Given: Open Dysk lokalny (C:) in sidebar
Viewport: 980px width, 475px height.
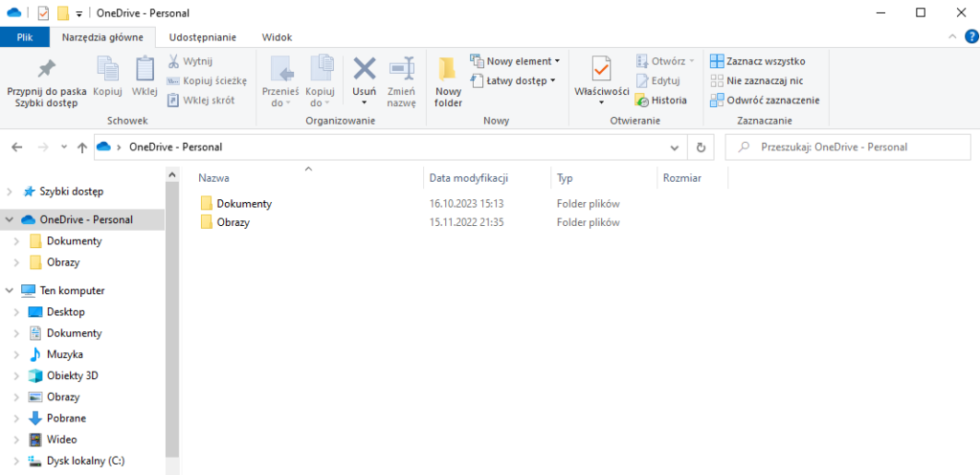Looking at the screenshot, I should 85,461.
